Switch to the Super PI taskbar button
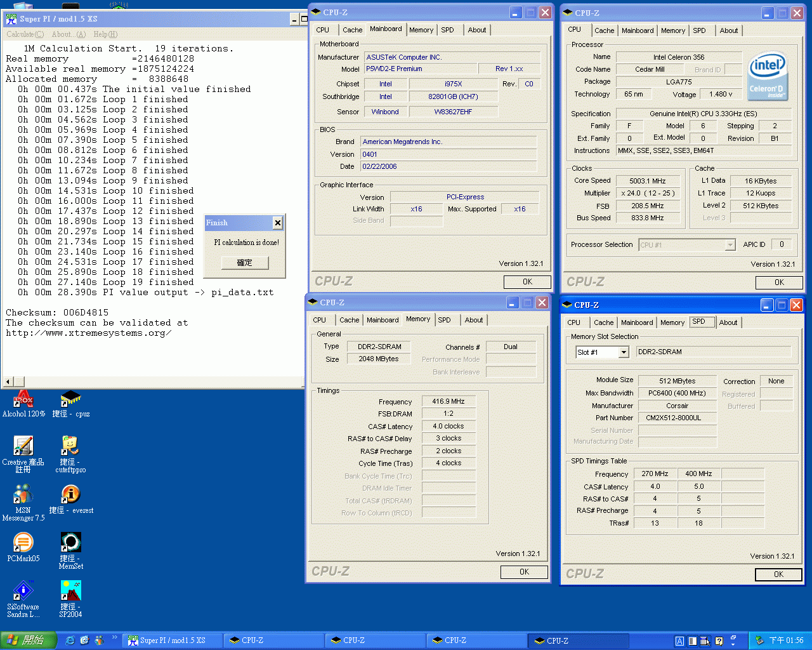The height and width of the screenshot is (650, 812). pyautogui.click(x=171, y=640)
